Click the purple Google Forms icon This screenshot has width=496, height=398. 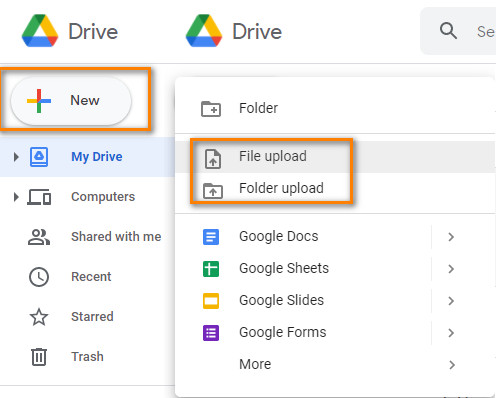click(x=211, y=333)
